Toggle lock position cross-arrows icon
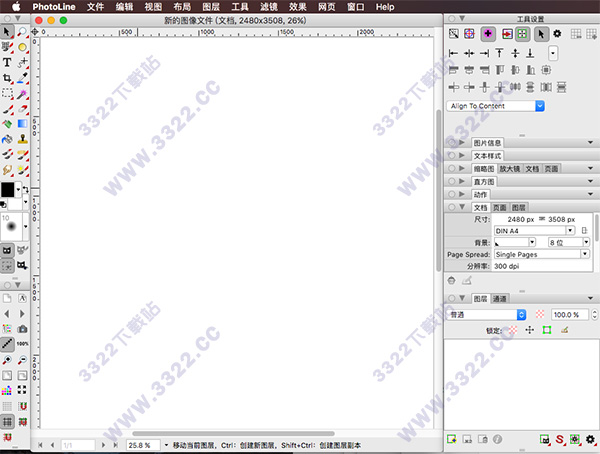The height and width of the screenshot is (454, 600). click(530, 330)
